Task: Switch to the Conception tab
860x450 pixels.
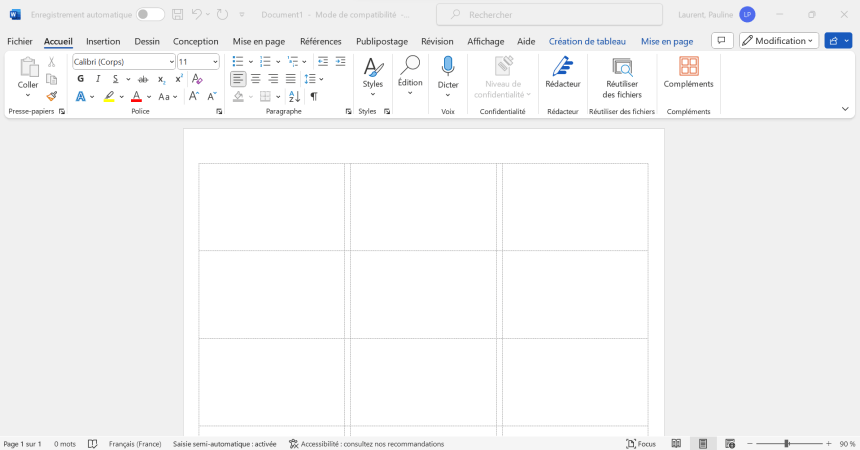Action: click(x=196, y=41)
